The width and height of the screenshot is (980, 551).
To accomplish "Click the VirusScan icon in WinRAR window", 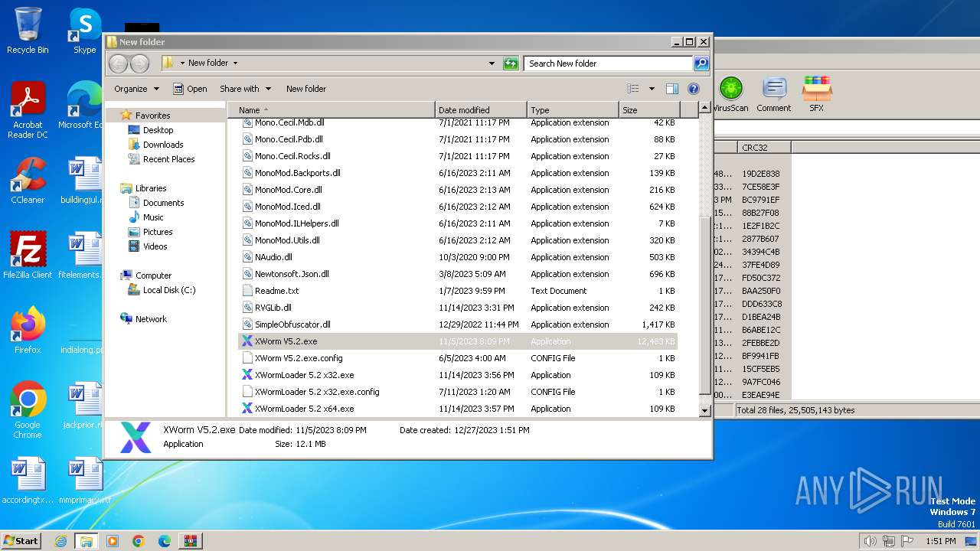I will pyautogui.click(x=730, y=95).
